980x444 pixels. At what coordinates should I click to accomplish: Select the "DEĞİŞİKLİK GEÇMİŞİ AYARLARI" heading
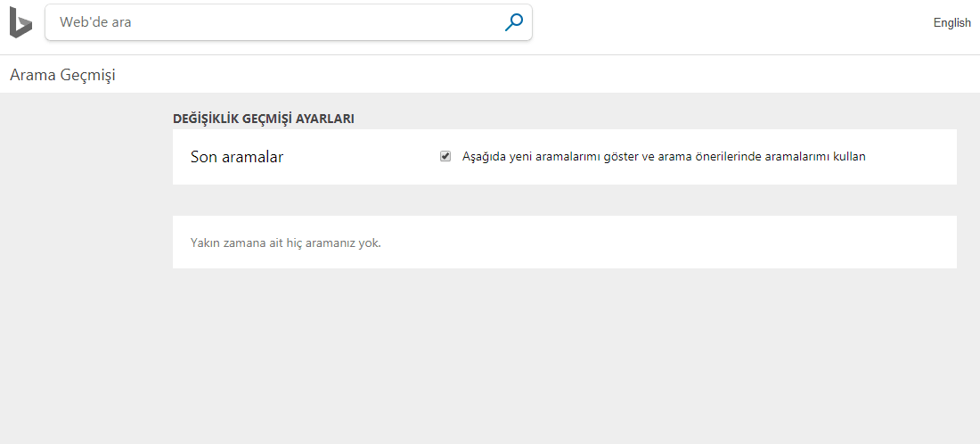263,119
